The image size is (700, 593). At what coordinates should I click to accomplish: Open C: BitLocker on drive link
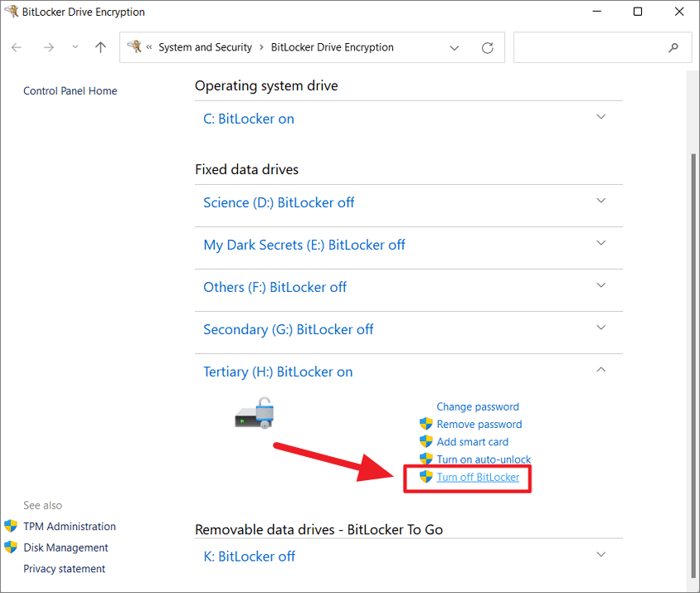tap(249, 119)
